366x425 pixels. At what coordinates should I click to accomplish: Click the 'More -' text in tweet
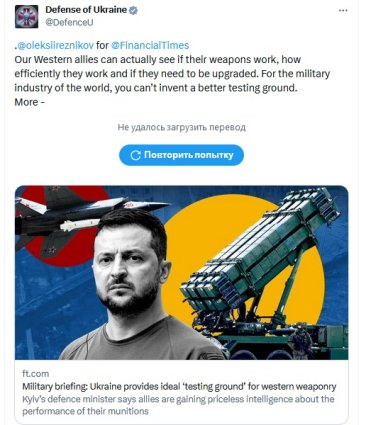tap(29, 102)
